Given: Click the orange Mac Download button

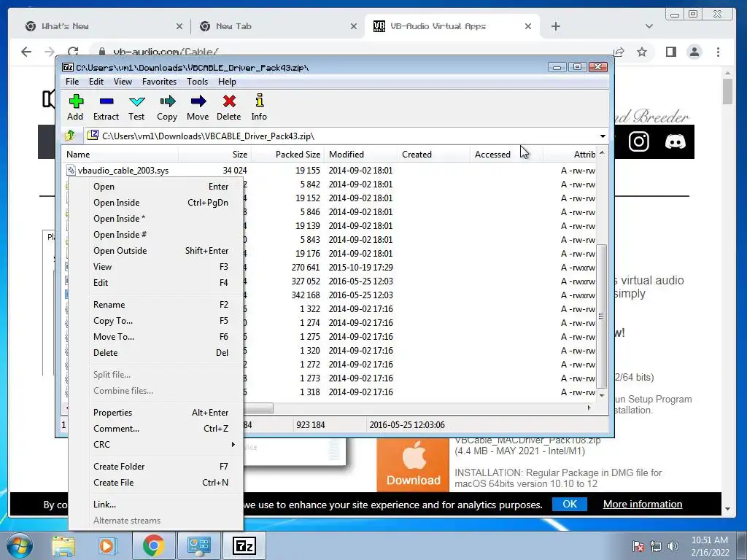Looking at the screenshot, I should point(413,464).
